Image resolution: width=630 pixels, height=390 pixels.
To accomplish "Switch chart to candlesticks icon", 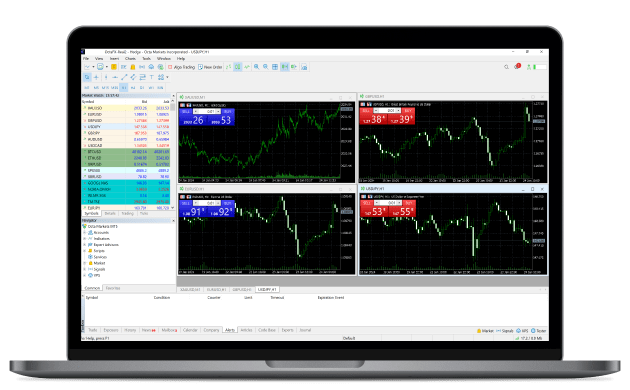I will [238, 67].
